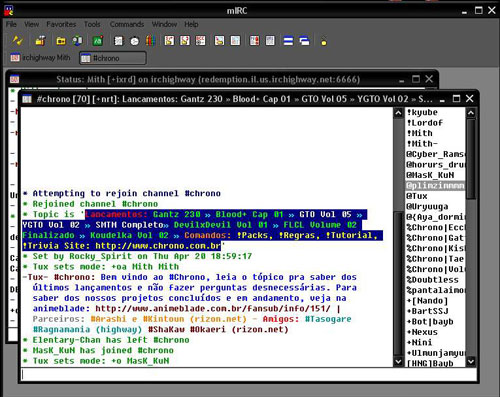Open the URLs List toolbar icon
The height and width of the screenshot is (397, 500).
coord(270,41)
